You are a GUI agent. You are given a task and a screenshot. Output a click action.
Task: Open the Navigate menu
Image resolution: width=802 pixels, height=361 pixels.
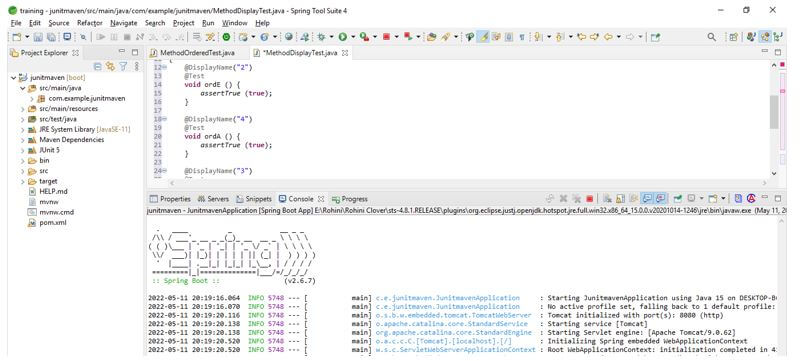click(x=124, y=23)
